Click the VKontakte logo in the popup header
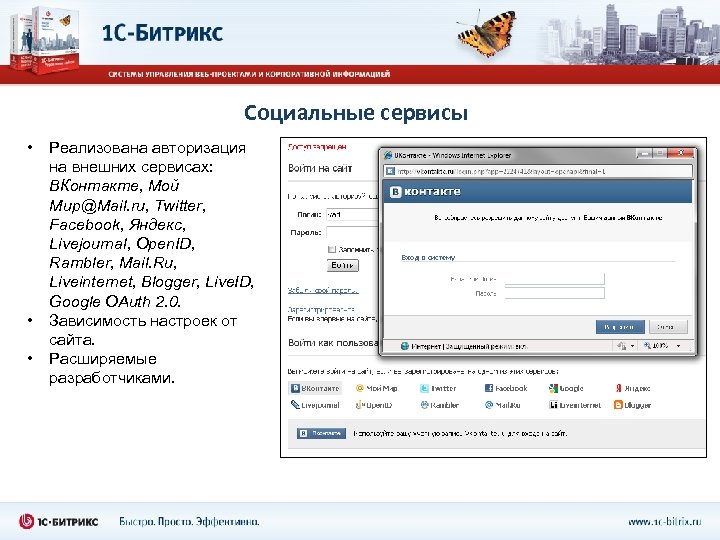The width and height of the screenshot is (720, 540). pyautogui.click(x=425, y=191)
